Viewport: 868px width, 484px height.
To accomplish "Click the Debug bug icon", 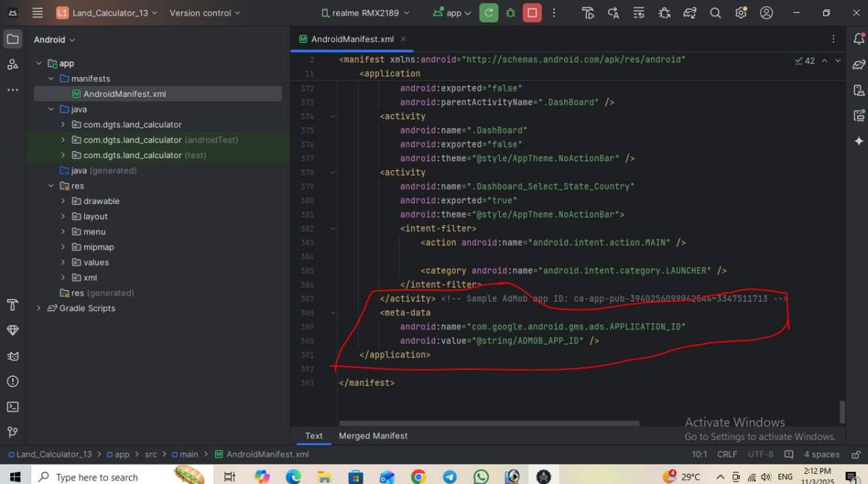I will tap(510, 13).
